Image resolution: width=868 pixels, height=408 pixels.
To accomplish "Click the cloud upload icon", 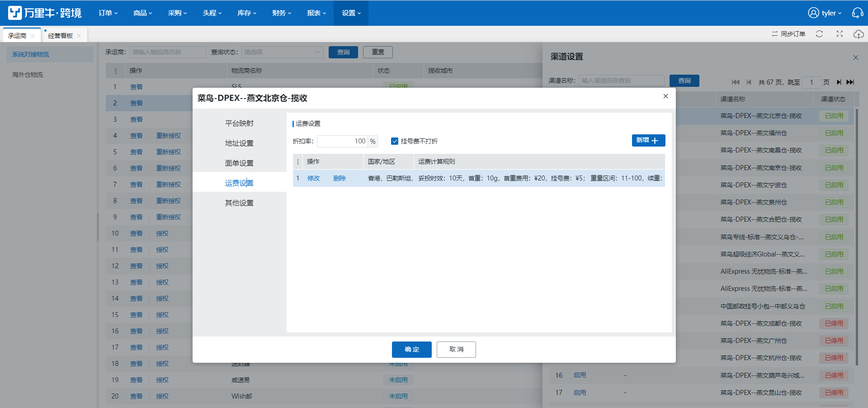I will 858,34.
